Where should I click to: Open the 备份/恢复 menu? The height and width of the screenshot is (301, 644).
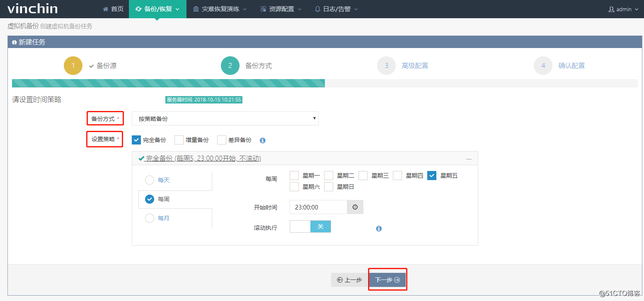click(x=157, y=9)
